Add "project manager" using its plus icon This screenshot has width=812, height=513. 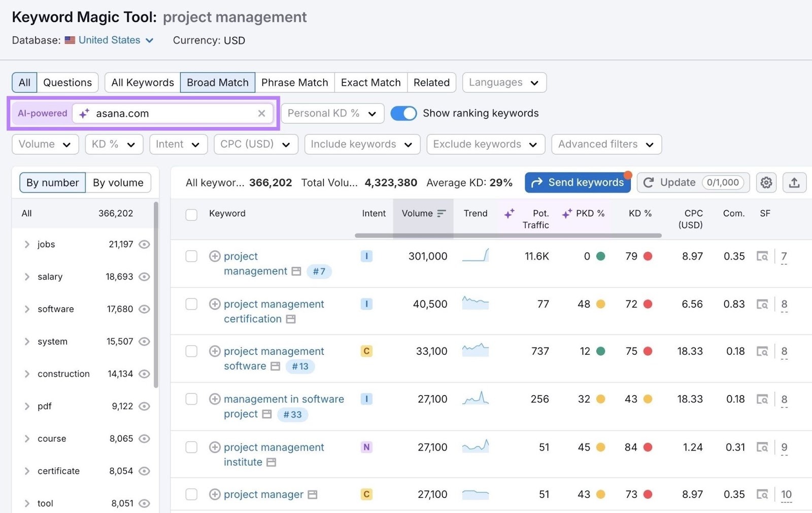[214, 494]
